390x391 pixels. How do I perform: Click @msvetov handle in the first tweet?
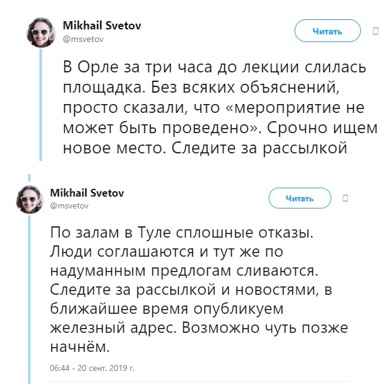click(83, 39)
